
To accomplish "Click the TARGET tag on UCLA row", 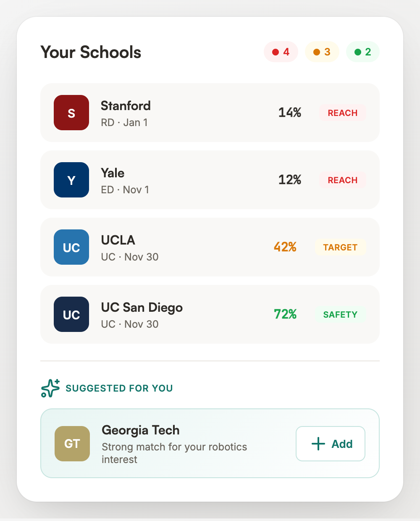I will (x=340, y=247).
